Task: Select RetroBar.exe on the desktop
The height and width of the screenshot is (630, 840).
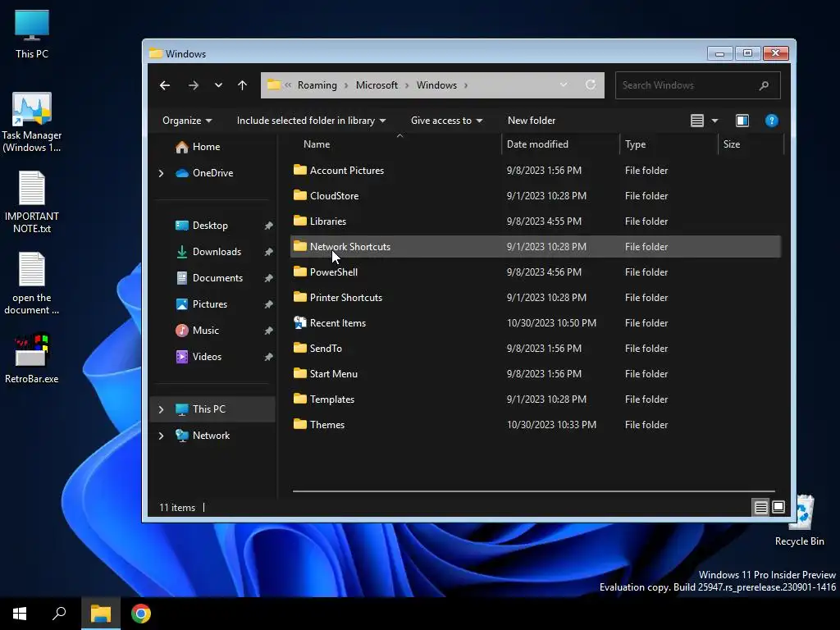Action: (x=32, y=358)
